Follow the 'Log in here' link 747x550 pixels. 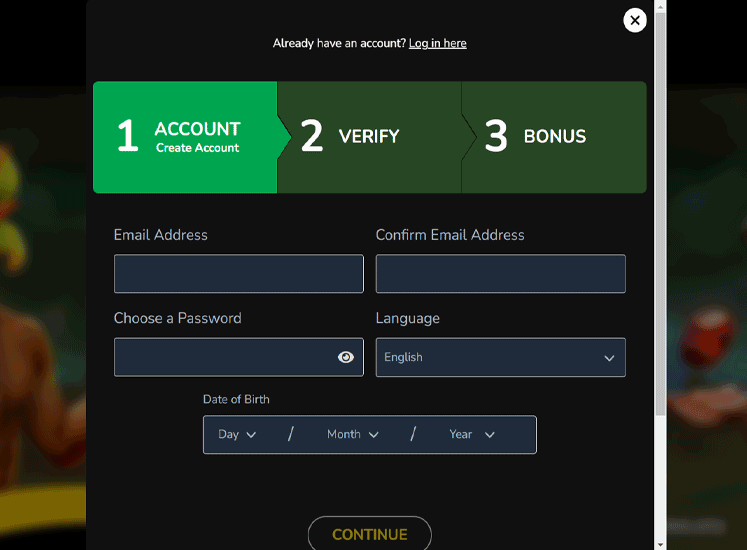437,43
